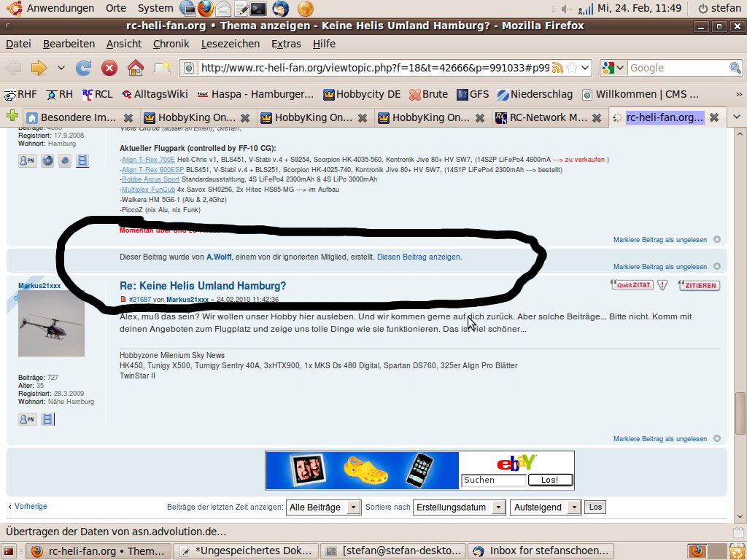The width and height of the screenshot is (747, 560).
Task: Open the Aufsteigend order dropdown
Action: coord(546,507)
